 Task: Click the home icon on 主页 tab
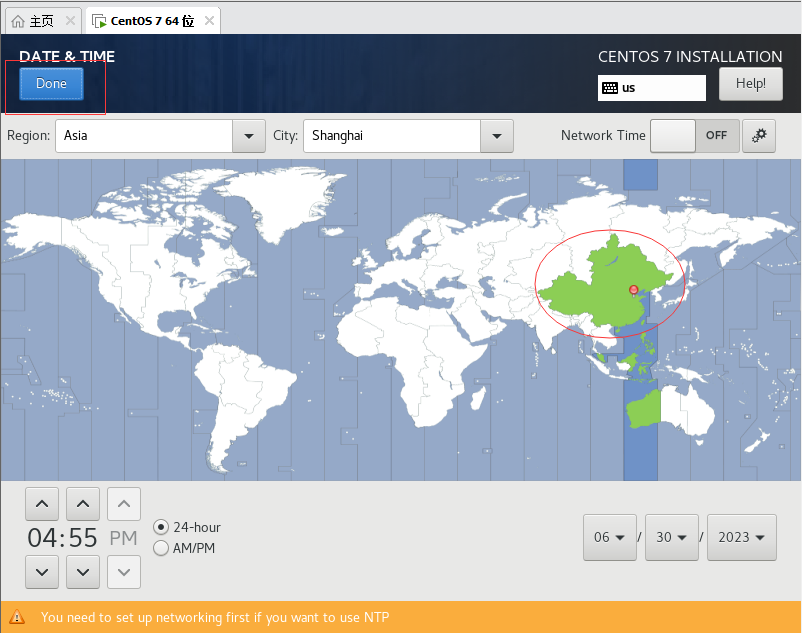(x=18, y=21)
